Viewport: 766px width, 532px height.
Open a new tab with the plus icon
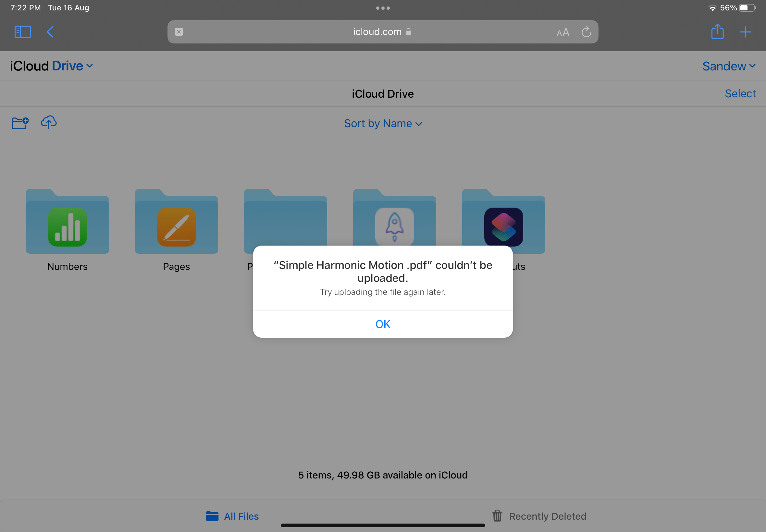[x=746, y=32]
